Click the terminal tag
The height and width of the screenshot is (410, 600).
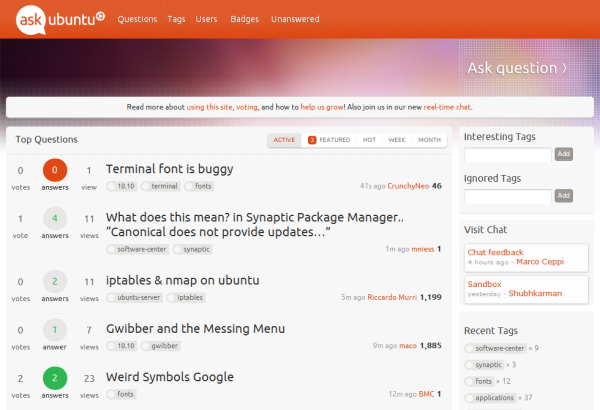tap(160, 186)
